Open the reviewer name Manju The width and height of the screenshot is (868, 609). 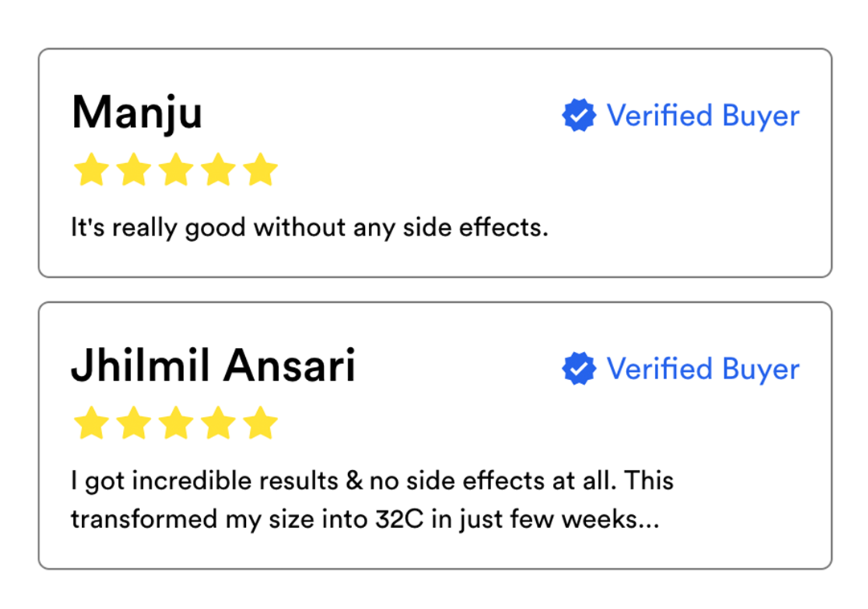pyautogui.click(x=137, y=112)
